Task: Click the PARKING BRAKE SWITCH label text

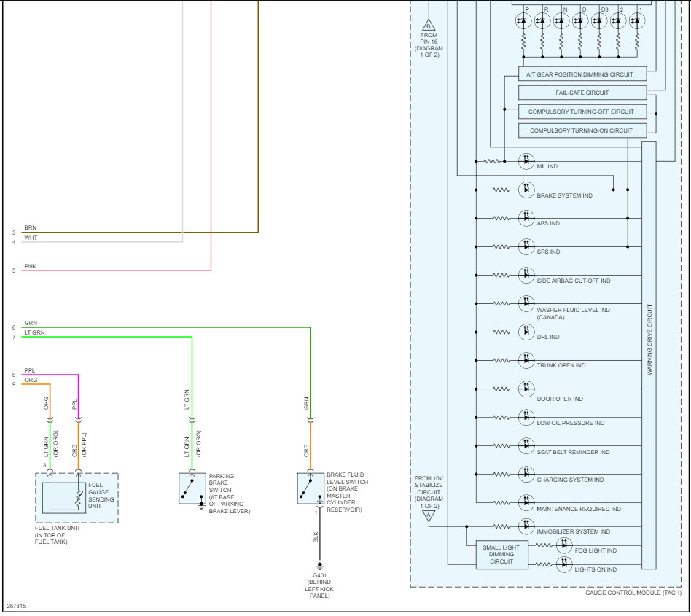Action: [229, 494]
